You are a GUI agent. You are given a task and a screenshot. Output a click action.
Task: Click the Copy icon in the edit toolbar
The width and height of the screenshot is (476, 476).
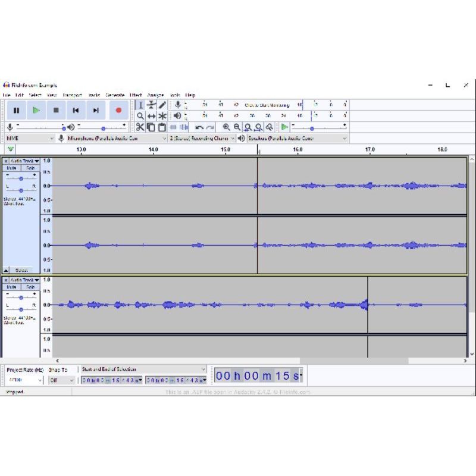[x=151, y=127]
